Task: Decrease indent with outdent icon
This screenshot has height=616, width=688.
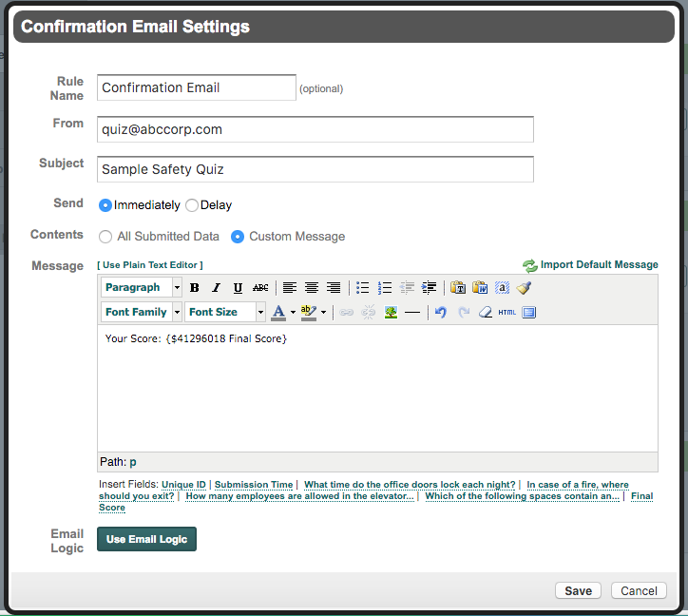Action: [407, 288]
